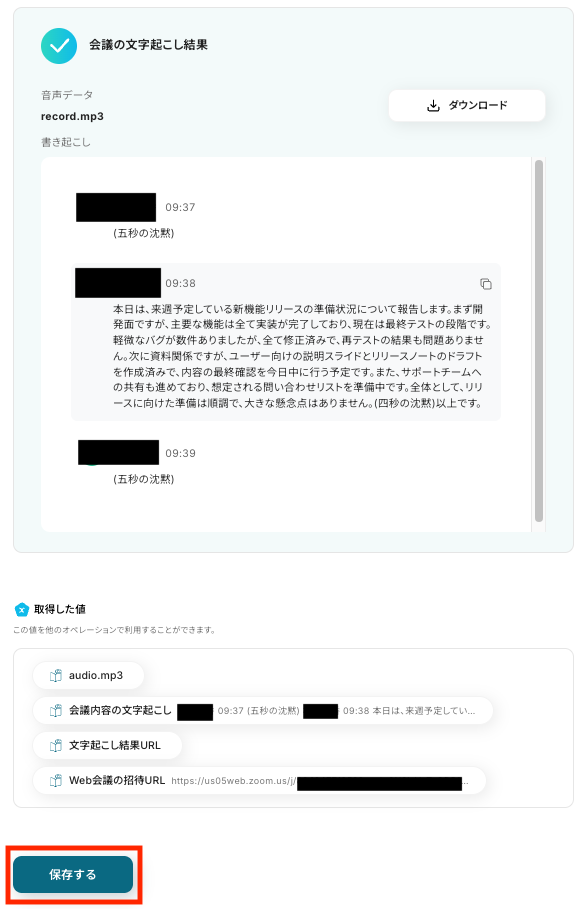Screen dimensions: 587x909
Task: Click the 09:38 transcript message text
Action: [302, 356]
